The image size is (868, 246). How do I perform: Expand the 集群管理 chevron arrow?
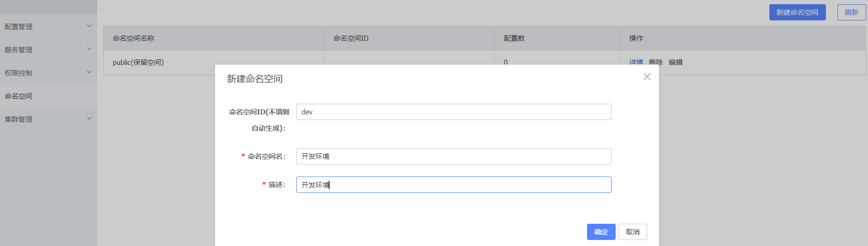click(x=89, y=119)
